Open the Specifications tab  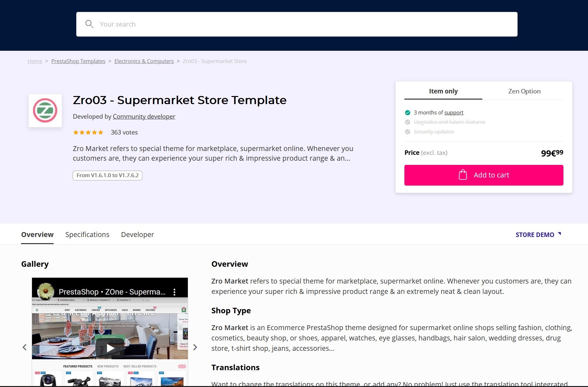pyautogui.click(x=87, y=235)
